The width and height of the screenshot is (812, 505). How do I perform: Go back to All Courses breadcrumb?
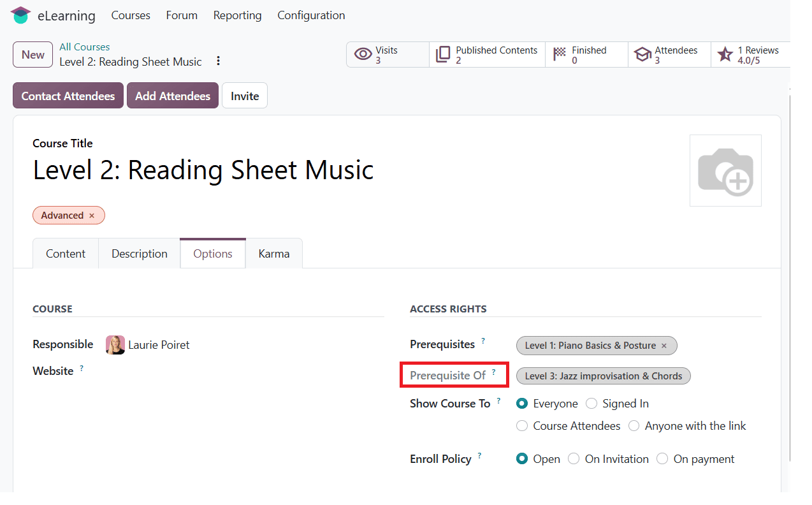(x=84, y=47)
